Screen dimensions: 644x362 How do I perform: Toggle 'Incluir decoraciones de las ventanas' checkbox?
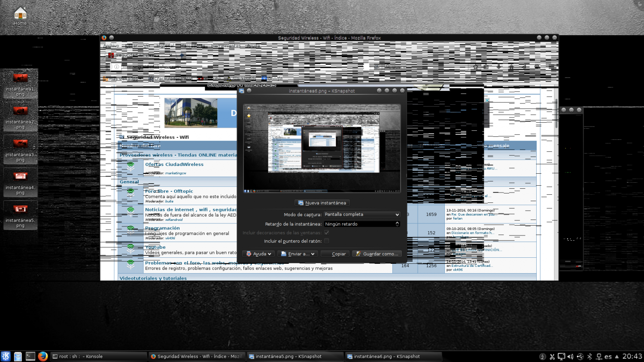point(327,232)
